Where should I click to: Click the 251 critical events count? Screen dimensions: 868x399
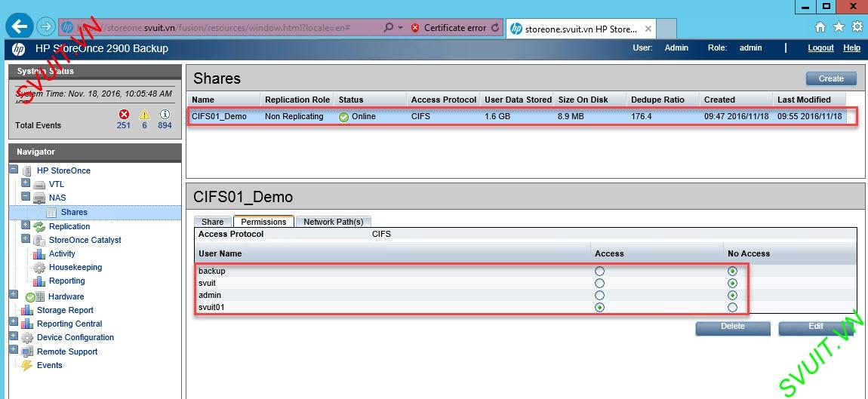tap(124, 126)
